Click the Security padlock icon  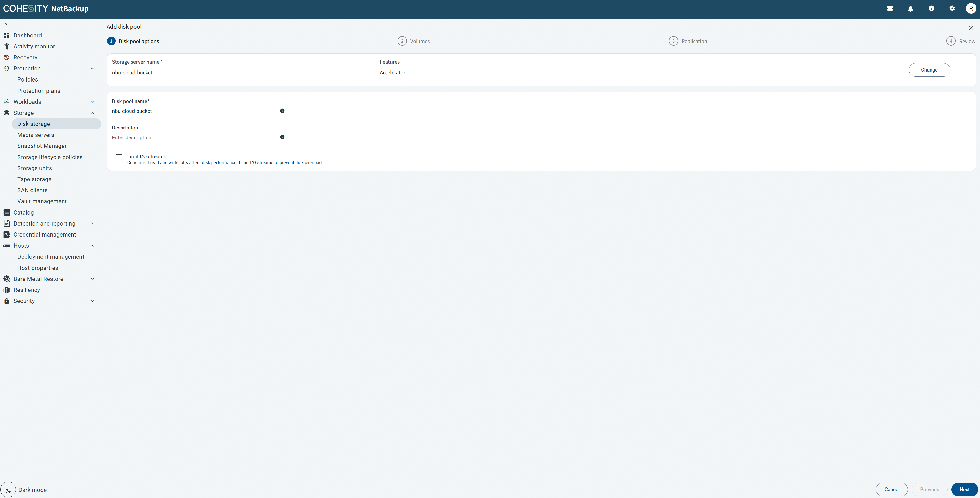tap(6, 301)
